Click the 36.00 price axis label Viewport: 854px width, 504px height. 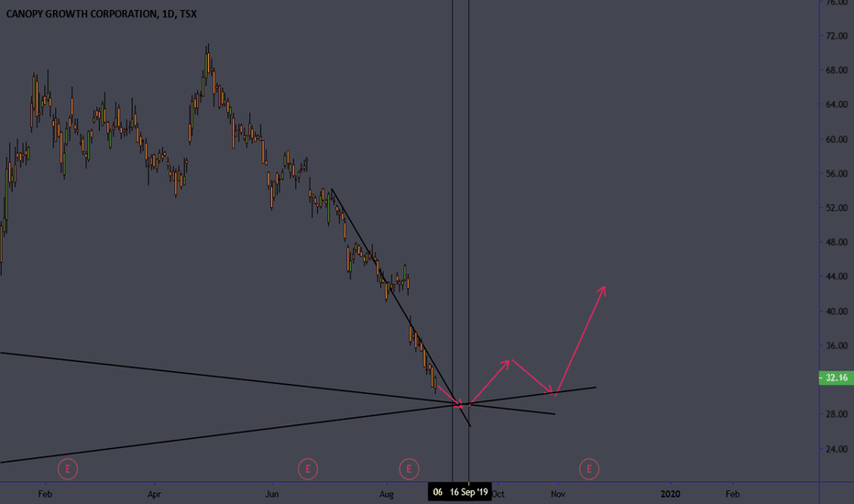(x=837, y=345)
